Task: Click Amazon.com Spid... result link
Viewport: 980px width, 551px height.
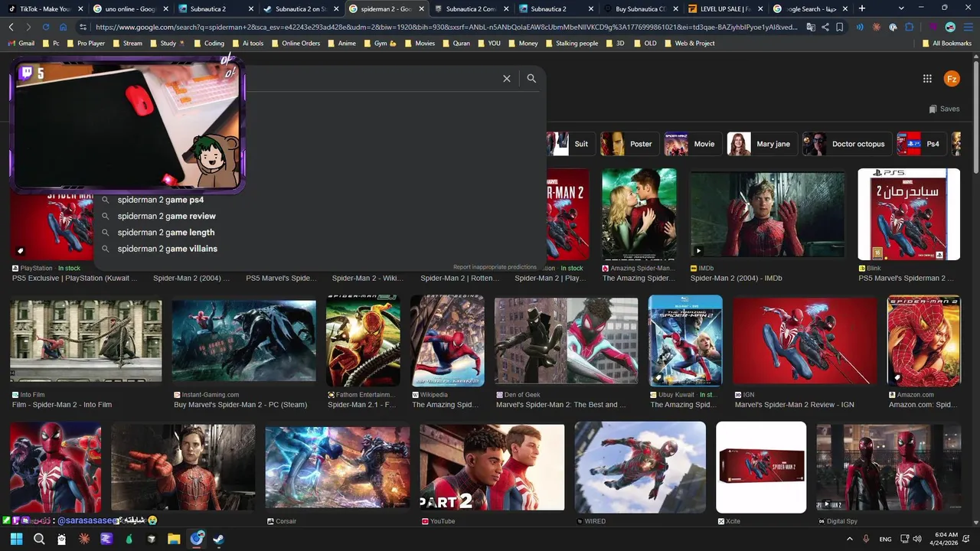Action: pos(923,405)
